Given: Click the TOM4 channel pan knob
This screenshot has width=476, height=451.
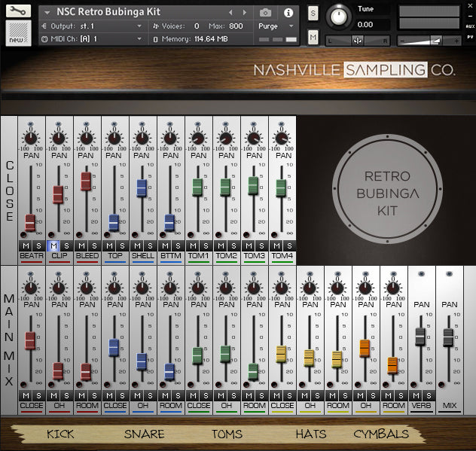Looking at the screenshot, I should point(281,138).
